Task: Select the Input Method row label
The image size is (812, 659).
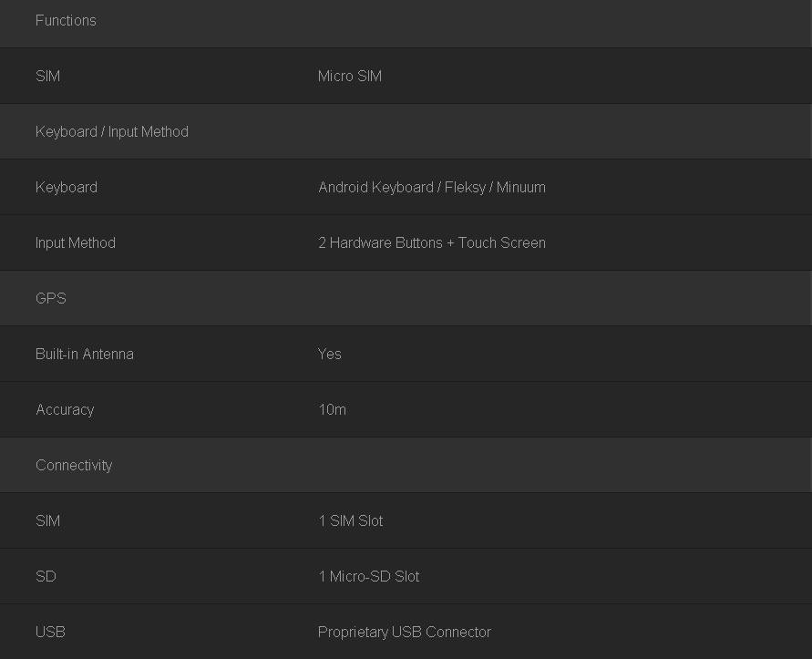Action: pyautogui.click(x=76, y=242)
